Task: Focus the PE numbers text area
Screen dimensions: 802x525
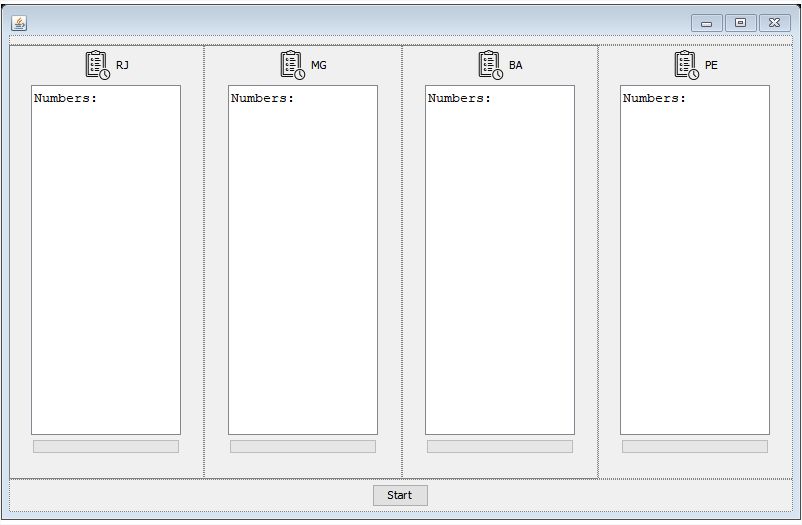Action: pyautogui.click(x=695, y=260)
